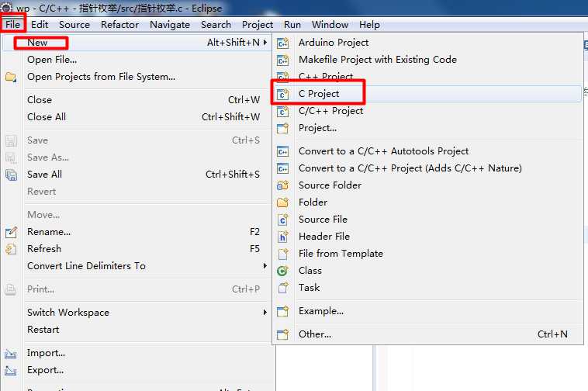Open the Search menu
Image resolution: width=588 pixels, height=391 pixels.
(x=216, y=25)
